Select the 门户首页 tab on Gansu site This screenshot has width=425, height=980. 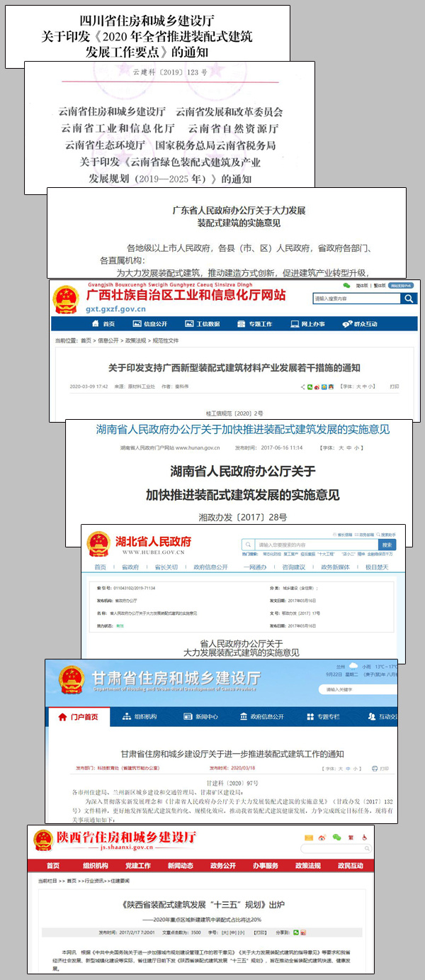pyautogui.click(x=78, y=717)
